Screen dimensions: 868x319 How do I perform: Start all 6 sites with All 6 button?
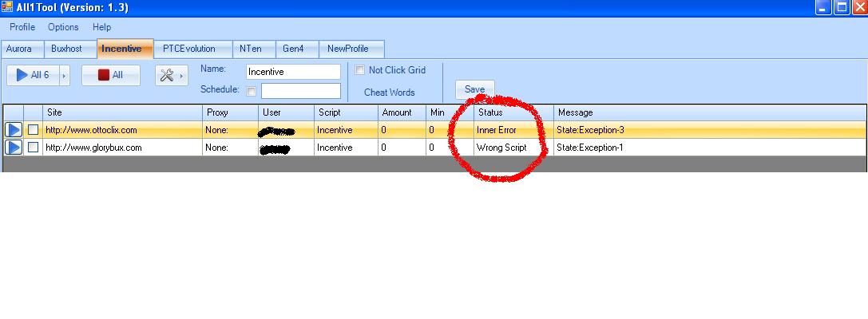pos(33,75)
